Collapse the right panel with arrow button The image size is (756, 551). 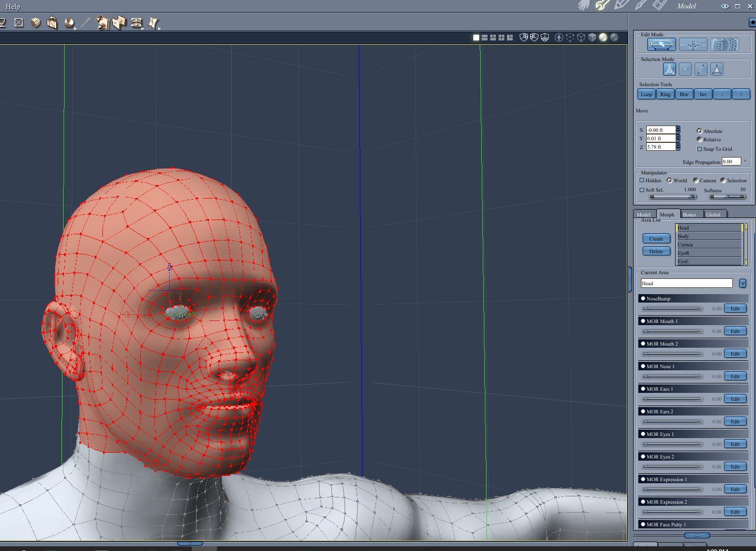752,22
